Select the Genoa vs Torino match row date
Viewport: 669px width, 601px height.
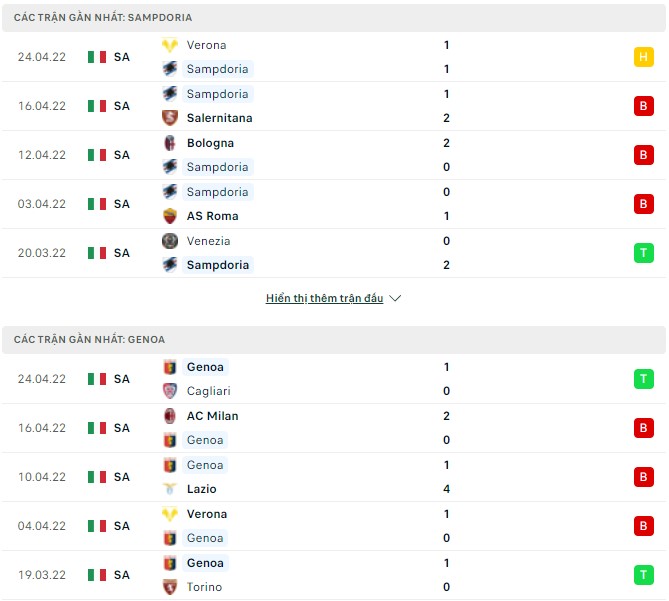click(41, 575)
